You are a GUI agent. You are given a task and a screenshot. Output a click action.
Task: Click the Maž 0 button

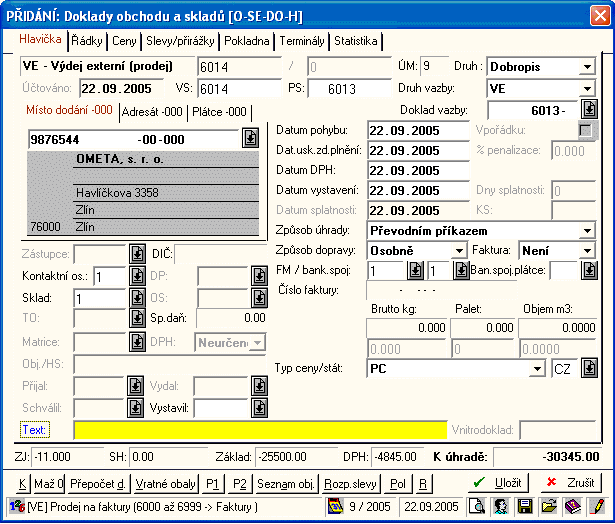(x=49, y=484)
